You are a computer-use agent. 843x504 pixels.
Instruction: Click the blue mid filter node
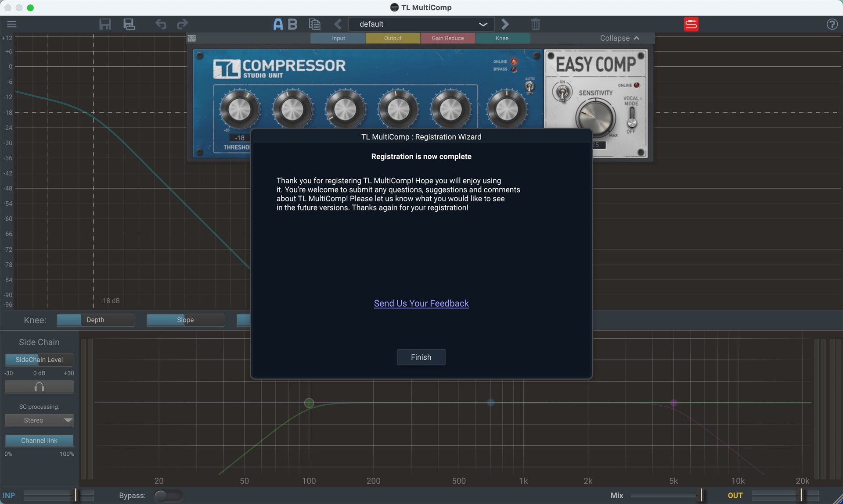point(490,402)
